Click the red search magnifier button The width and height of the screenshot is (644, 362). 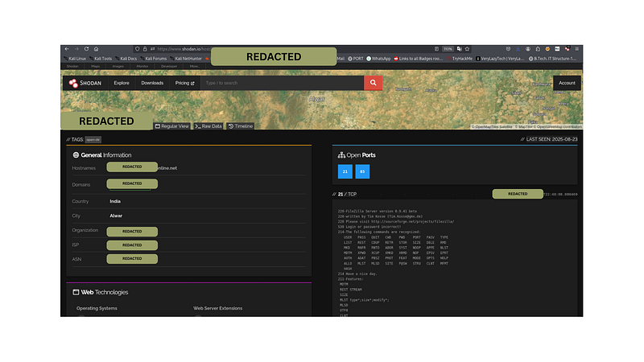click(x=373, y=83)
